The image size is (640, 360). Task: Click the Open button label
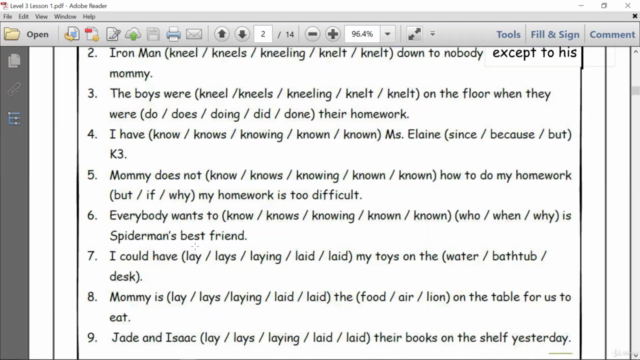tap(38, 35)
